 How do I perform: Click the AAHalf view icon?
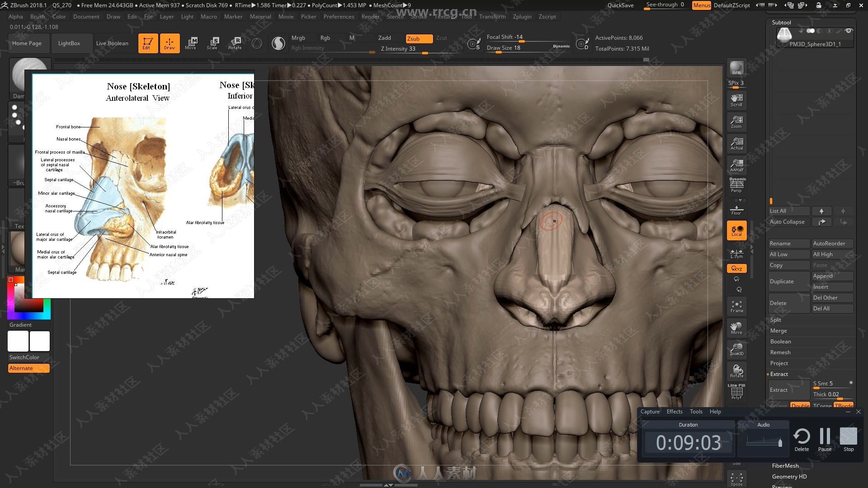pyautogui.click(x=736, y=165)
